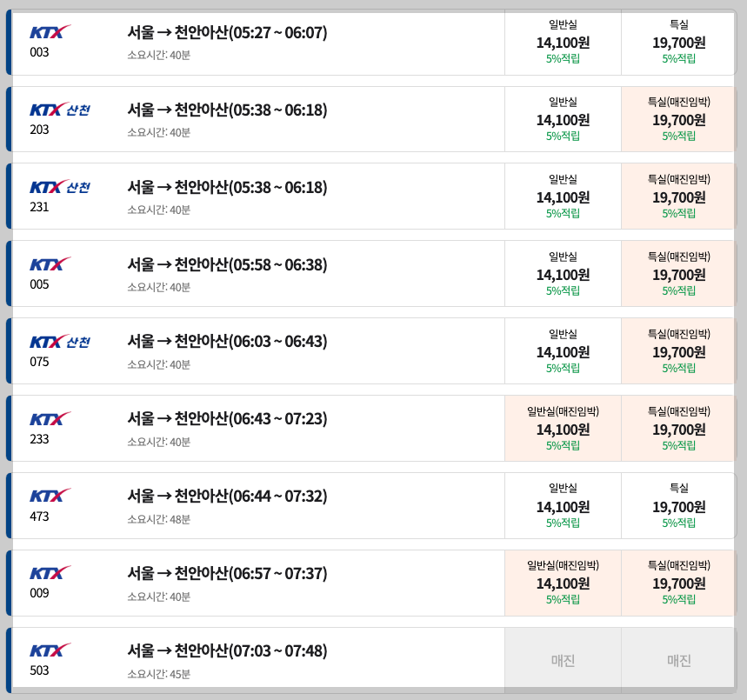Click the sold-out 매진 button for train 503

coord(562,661)
